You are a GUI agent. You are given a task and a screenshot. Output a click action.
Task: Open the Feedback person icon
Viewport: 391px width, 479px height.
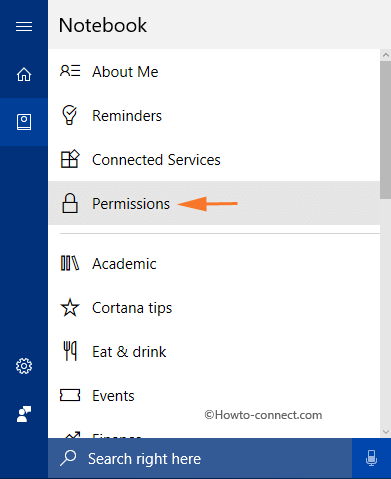[24, 414]
